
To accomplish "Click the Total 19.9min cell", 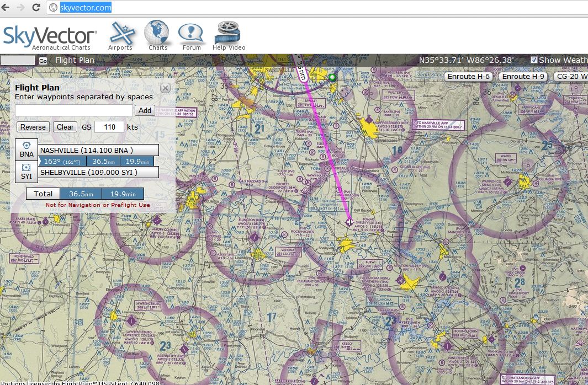I will click(123, 194).
